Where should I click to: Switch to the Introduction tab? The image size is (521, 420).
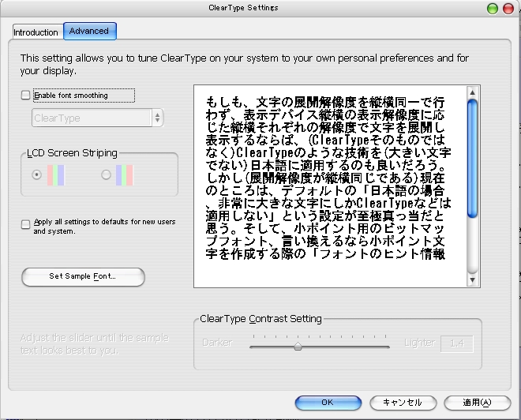pos(36,32)
